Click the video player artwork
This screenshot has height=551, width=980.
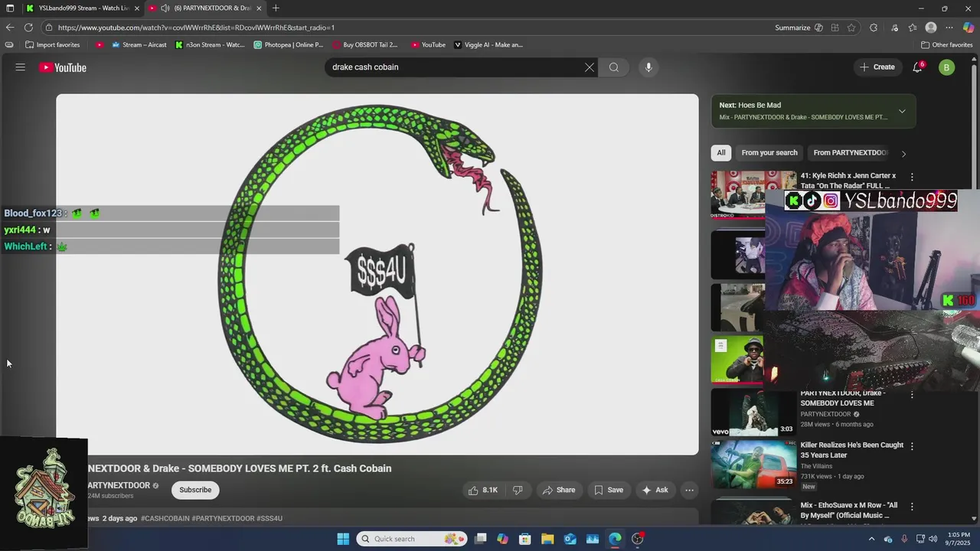click(x=377, y=274)
